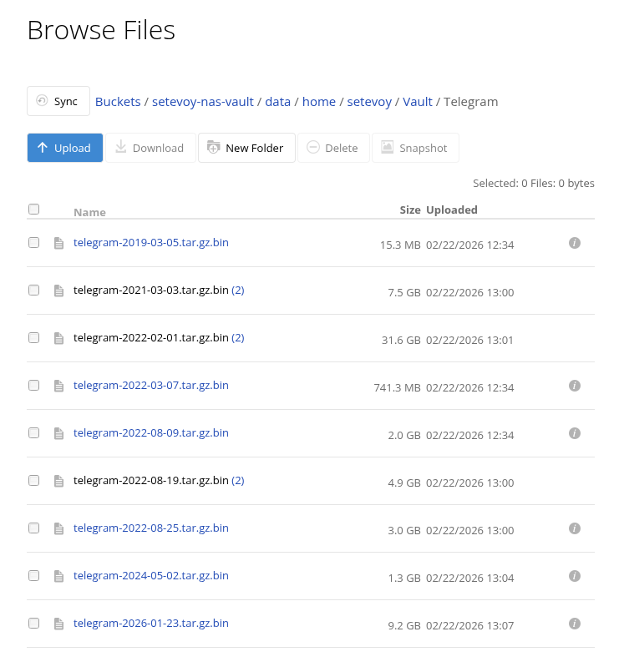This screenshot has height=672, width=619.
Task: Toggle the select-all checkbox in header
Action: click(34, 210)
